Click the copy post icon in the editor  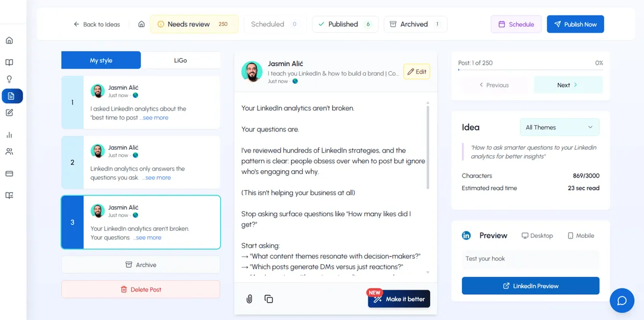(x=268, y=299)
